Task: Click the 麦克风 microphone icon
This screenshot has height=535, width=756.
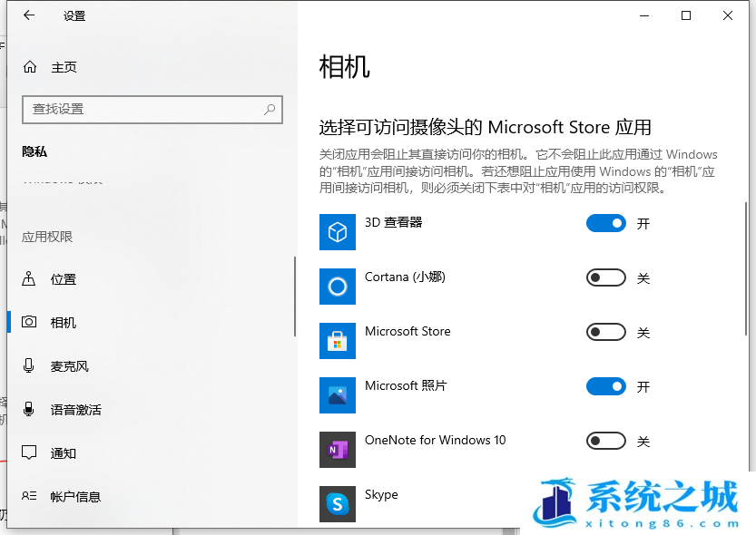Action: point(28,365)
